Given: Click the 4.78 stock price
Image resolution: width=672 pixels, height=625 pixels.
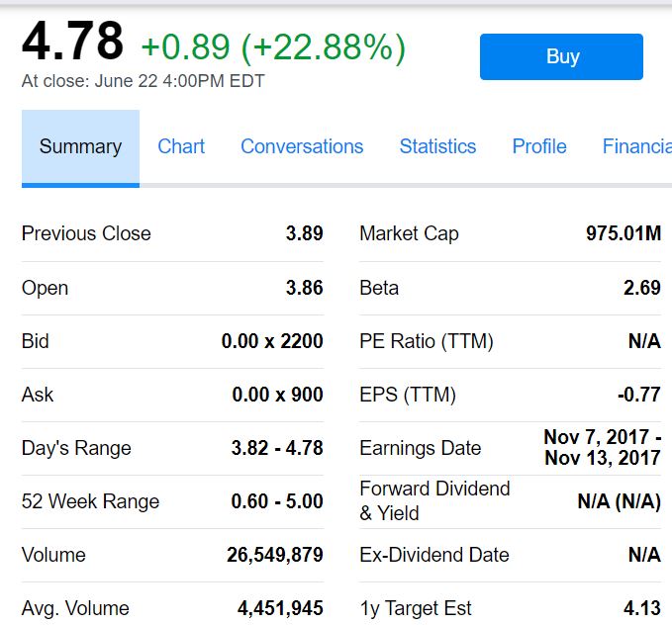Looking at the screenshot, I should (x=73, y=42).
